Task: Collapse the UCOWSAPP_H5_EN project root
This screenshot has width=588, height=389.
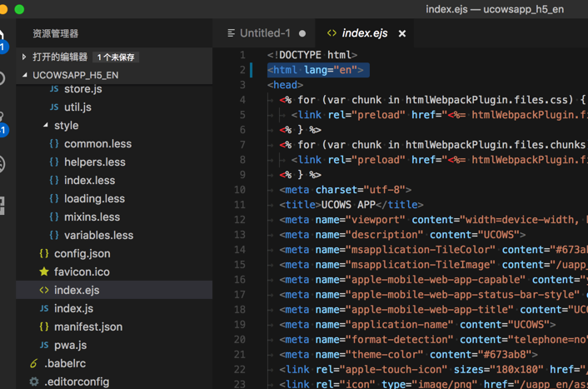Action: tap(25, 75)
